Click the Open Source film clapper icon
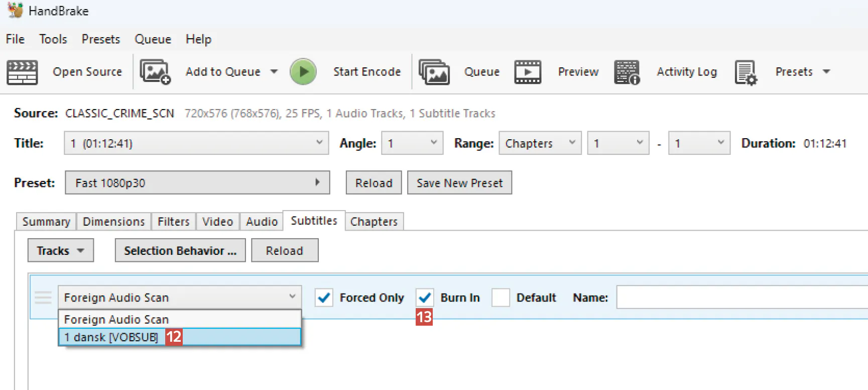The height and width of the screenshot is (390, 868). click(22, 72)
